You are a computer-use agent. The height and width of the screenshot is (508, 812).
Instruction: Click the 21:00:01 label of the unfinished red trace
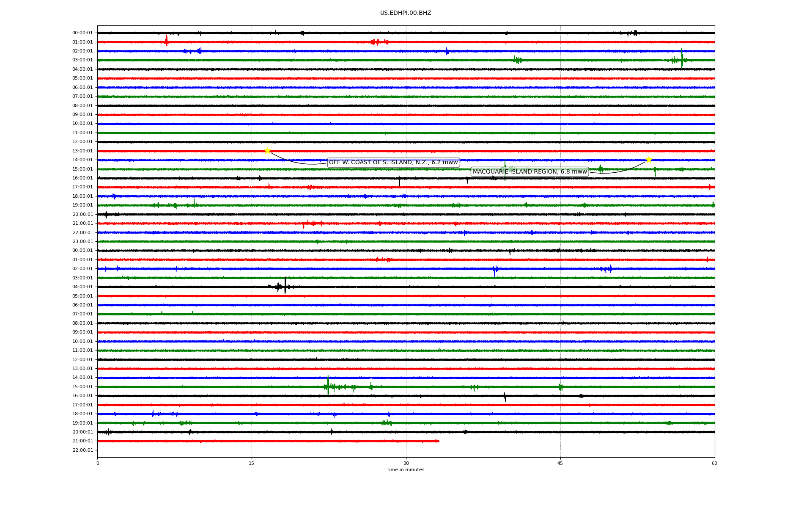pos(82,441)
